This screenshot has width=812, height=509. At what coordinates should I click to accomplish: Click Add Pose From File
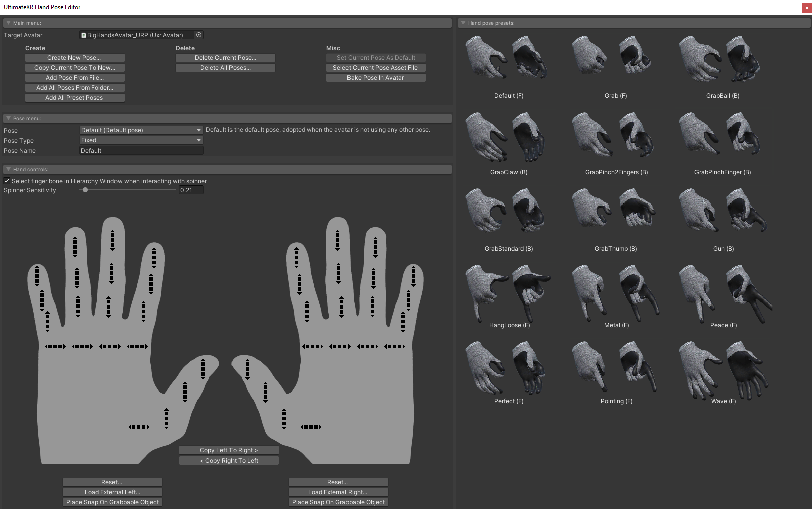tap(75, 78)
